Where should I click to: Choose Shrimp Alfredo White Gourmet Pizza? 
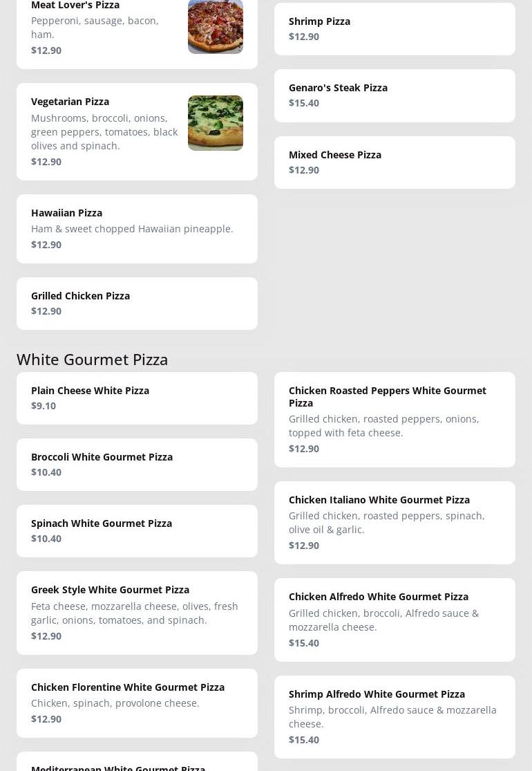coord(394,716)
